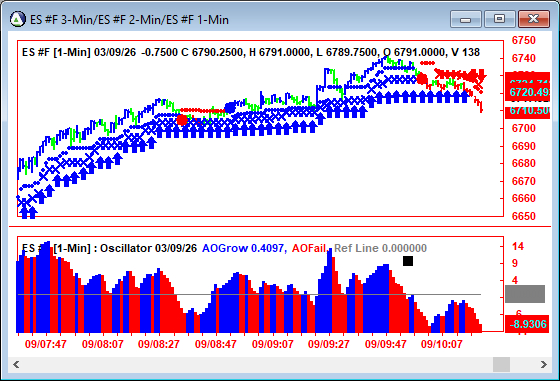The image size is (560, 381).
Task: Click the 09/09:07 time axis label
Action: pos(272,344)
